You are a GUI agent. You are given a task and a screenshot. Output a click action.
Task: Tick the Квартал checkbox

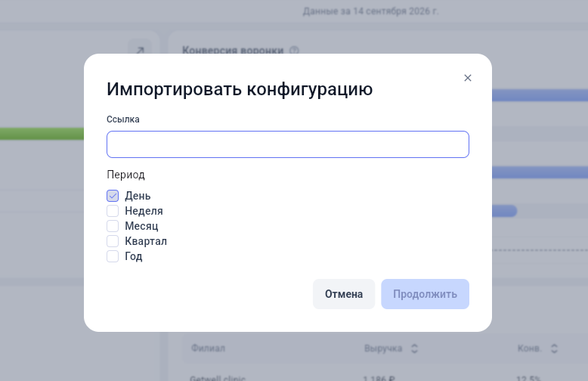pos(113,241)
